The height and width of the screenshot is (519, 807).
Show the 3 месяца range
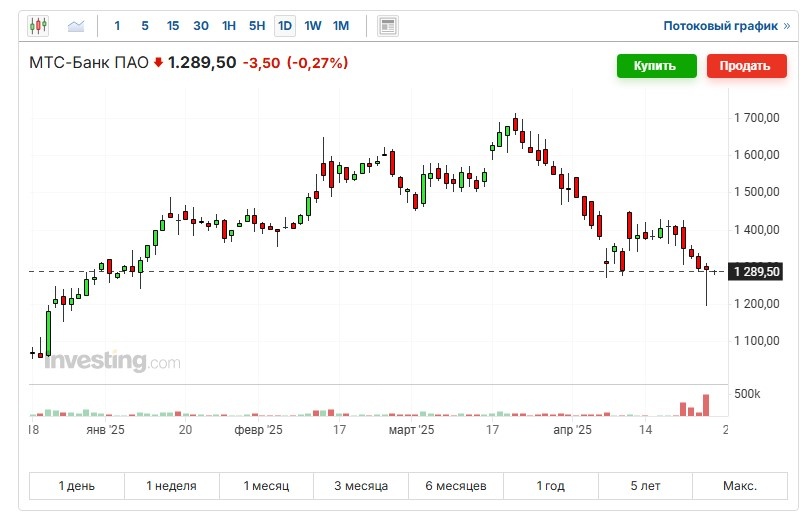(x=361, y=486)
